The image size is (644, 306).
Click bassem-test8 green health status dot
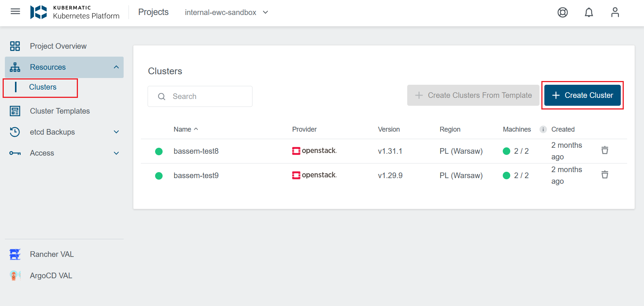(159, 151)
